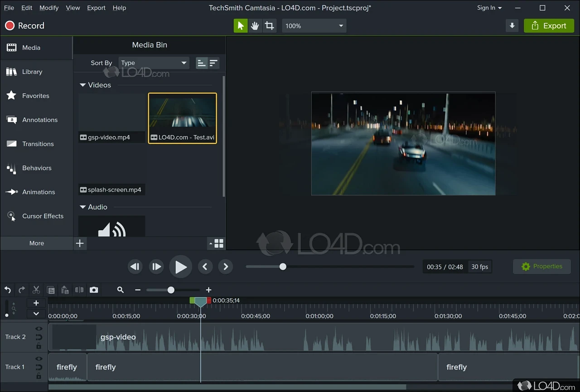This screenshot has height=392, width=580.
Task: Split clip at the playhead
Action: tap(79, 290)
